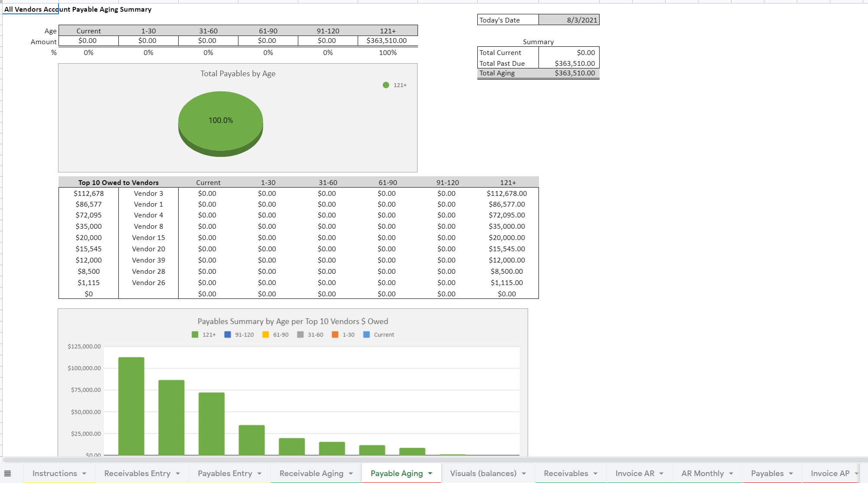Click the Current legend marker in bar chart

(366, 334)
